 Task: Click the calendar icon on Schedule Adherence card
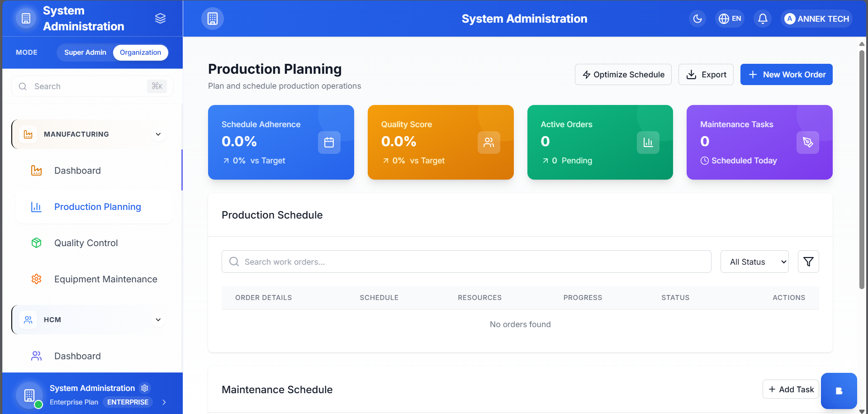329,143
